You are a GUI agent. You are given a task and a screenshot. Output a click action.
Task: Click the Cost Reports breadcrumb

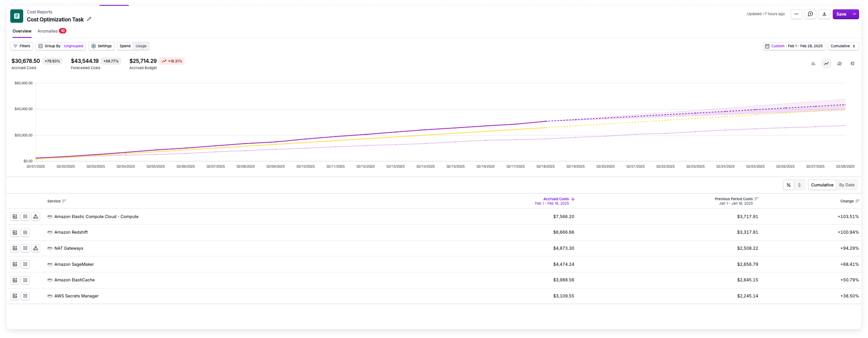coord(39,12)
